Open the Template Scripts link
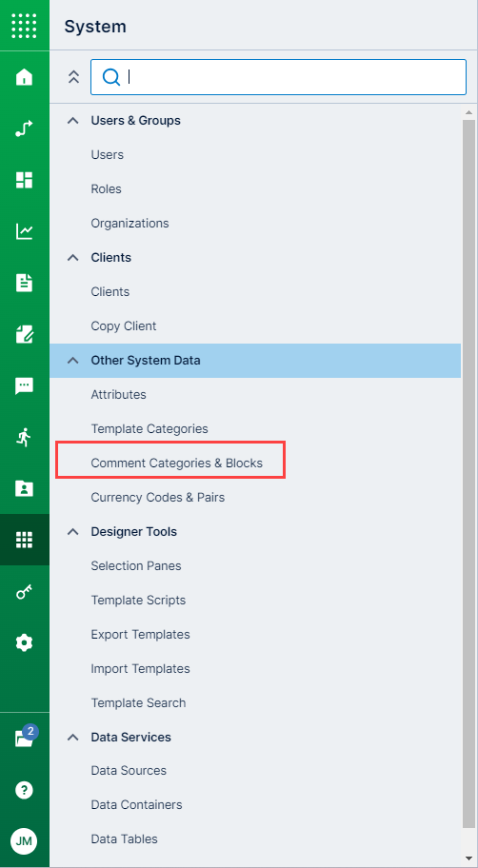 138,600
